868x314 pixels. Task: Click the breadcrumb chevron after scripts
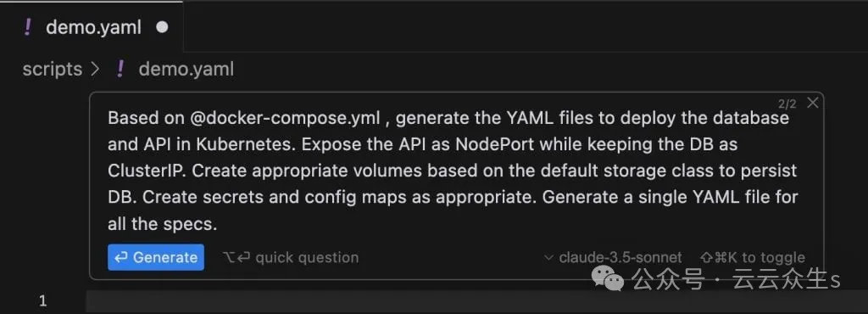pos(95,70)
